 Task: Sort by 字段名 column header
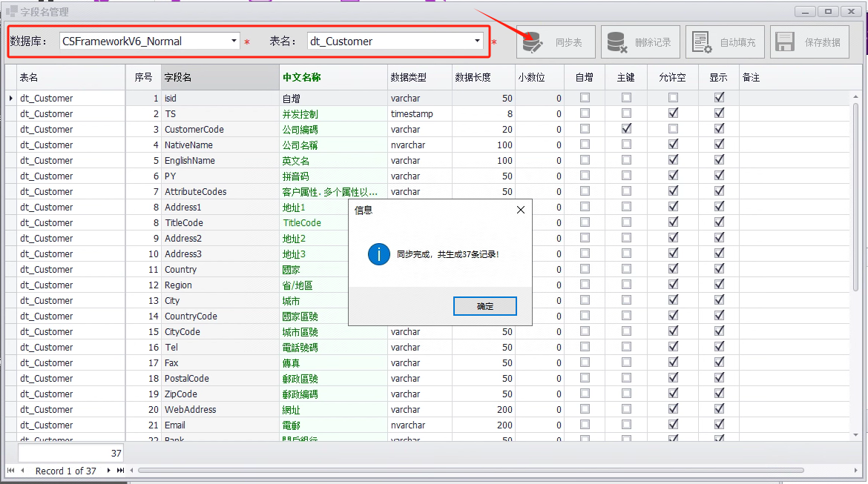tap(220, 77)
